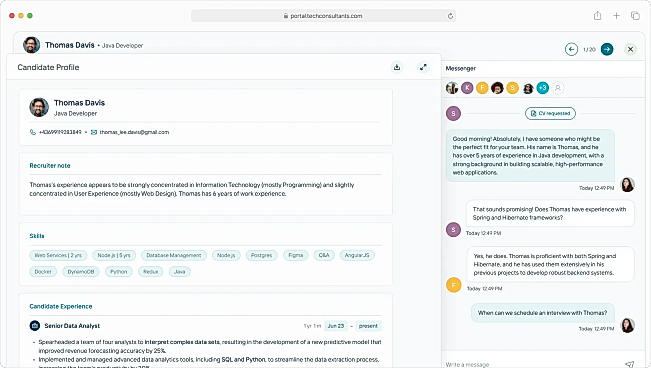This screenshot has width=651, height=368.
Task: Add a participant to the Messenger
Action: [558, 88]
